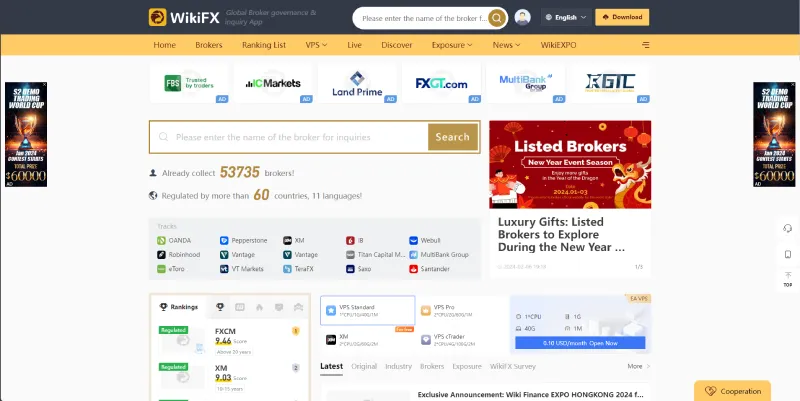Screen dimensions: 800x401
Task: Click the header broker name search field
Action: tap(424, 18)
